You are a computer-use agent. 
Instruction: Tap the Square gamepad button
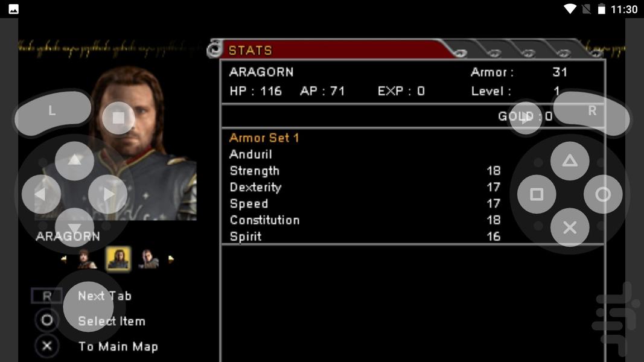(x=537, y=194)
